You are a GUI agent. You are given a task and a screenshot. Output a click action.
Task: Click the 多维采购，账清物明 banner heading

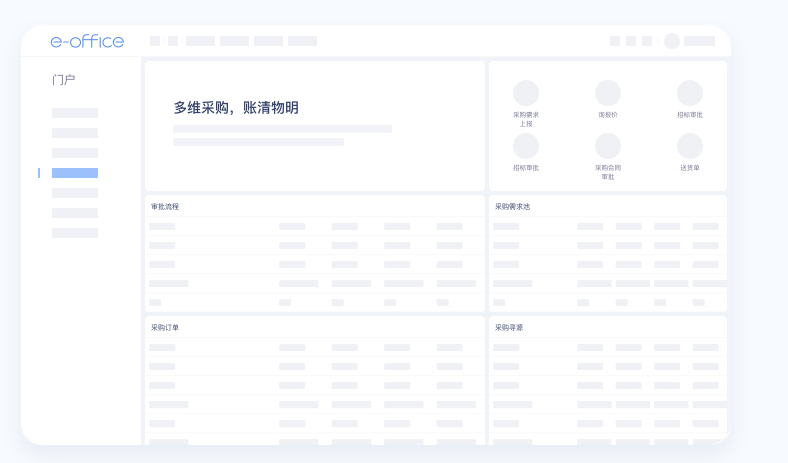pyautogui.click(x=236, y=108)
